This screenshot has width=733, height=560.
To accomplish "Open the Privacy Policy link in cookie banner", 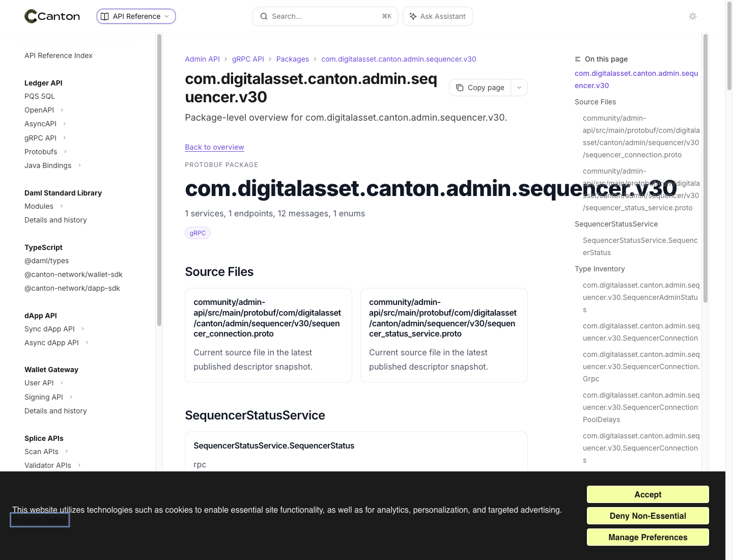I will pos(40,520).
